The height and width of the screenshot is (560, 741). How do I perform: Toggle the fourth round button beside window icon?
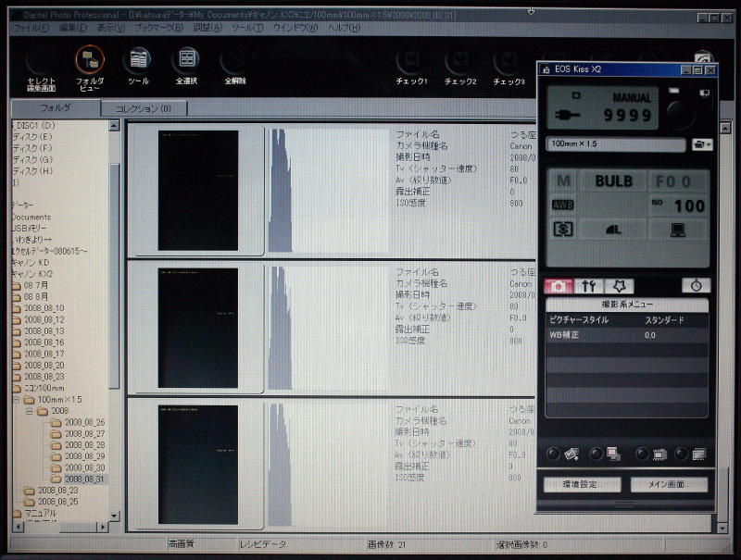point(681,454)
